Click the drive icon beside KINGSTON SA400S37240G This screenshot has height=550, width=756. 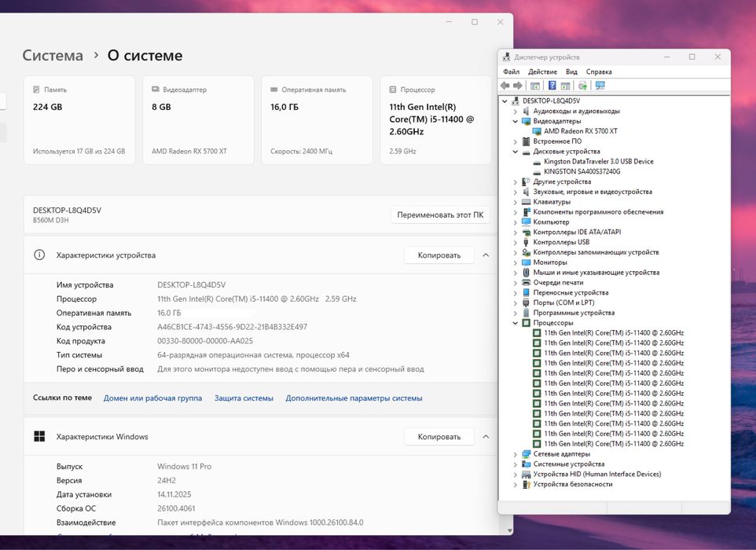pyautogui.click(x=537, y=172)
